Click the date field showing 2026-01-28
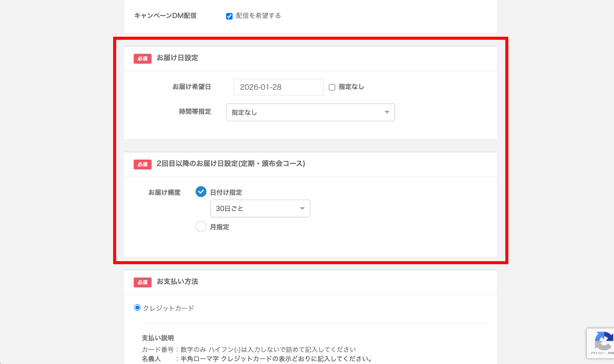614x364 pixels. [278, 87]
